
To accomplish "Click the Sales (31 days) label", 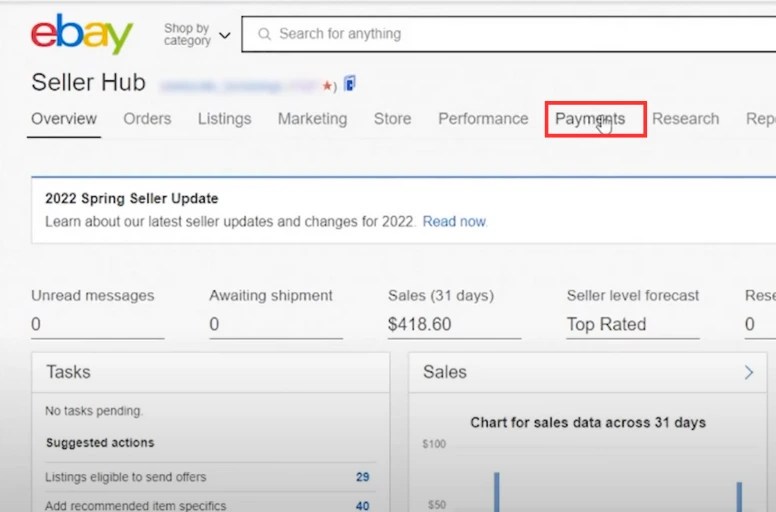I will 441,296.
